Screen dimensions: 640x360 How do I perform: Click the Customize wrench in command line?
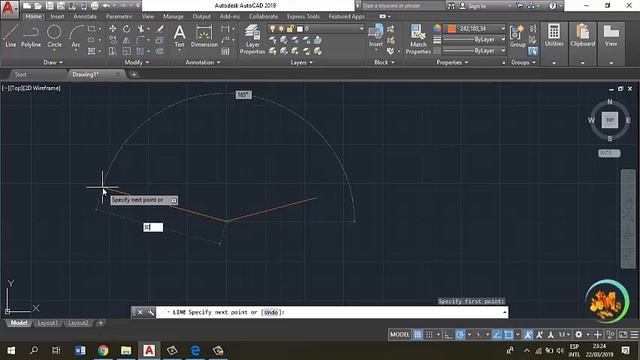point(151,312)
